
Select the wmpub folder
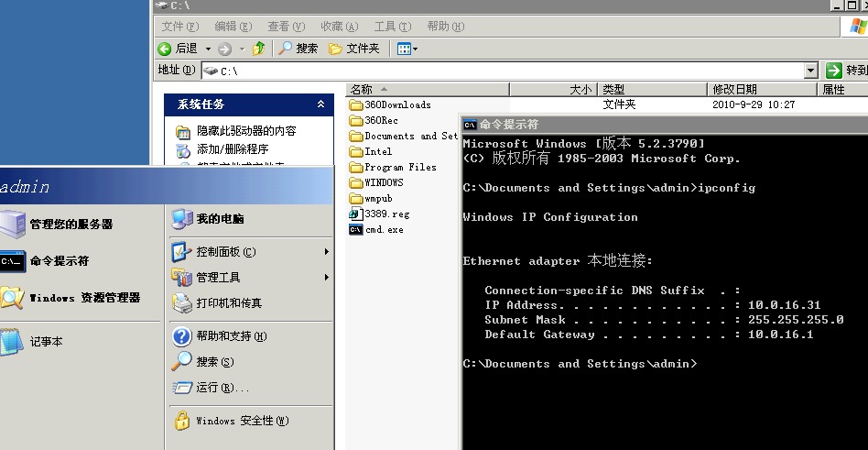(x=371, y=198)
